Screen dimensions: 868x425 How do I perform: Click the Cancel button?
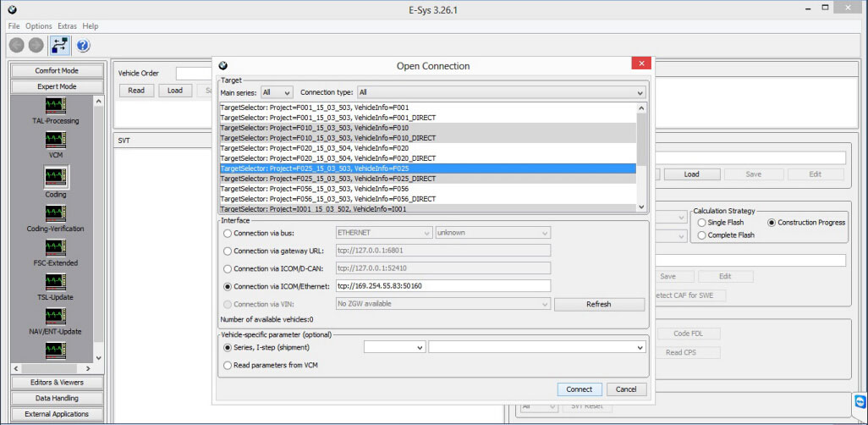point(626,389)
